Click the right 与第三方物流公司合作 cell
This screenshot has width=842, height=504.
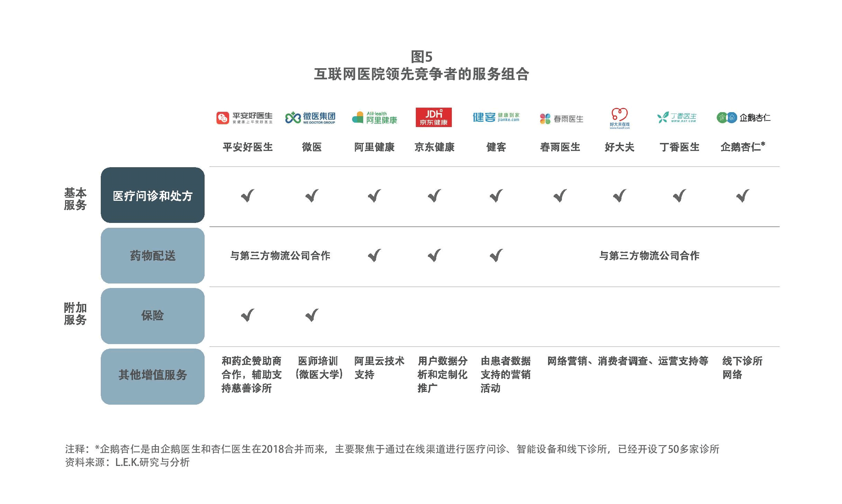tap(649, 256)
